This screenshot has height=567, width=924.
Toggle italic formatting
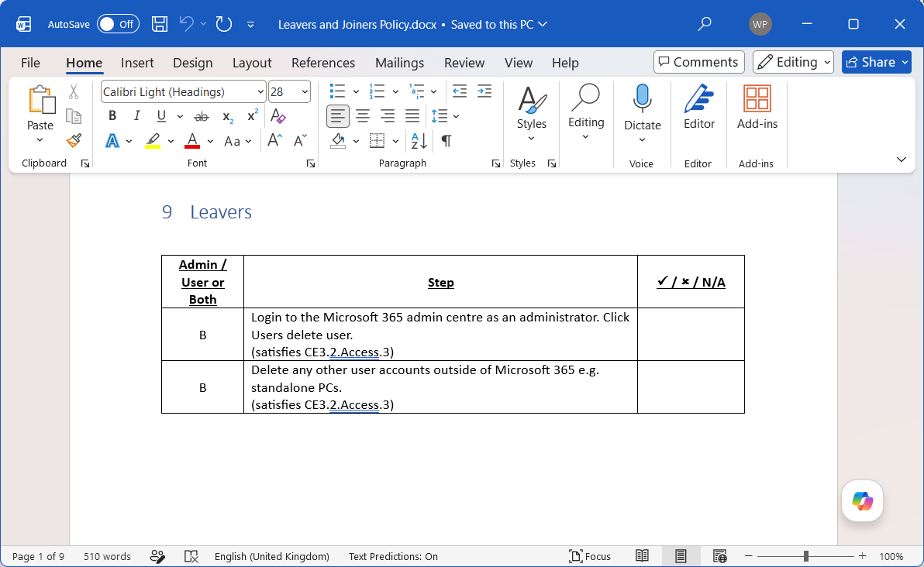click(x=136, y=116)
